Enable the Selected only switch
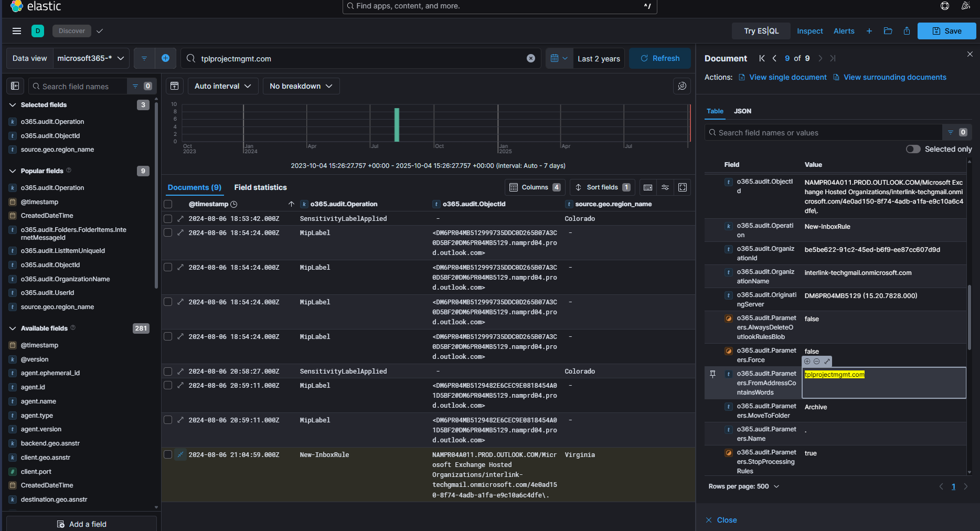 tap(913, 149)
